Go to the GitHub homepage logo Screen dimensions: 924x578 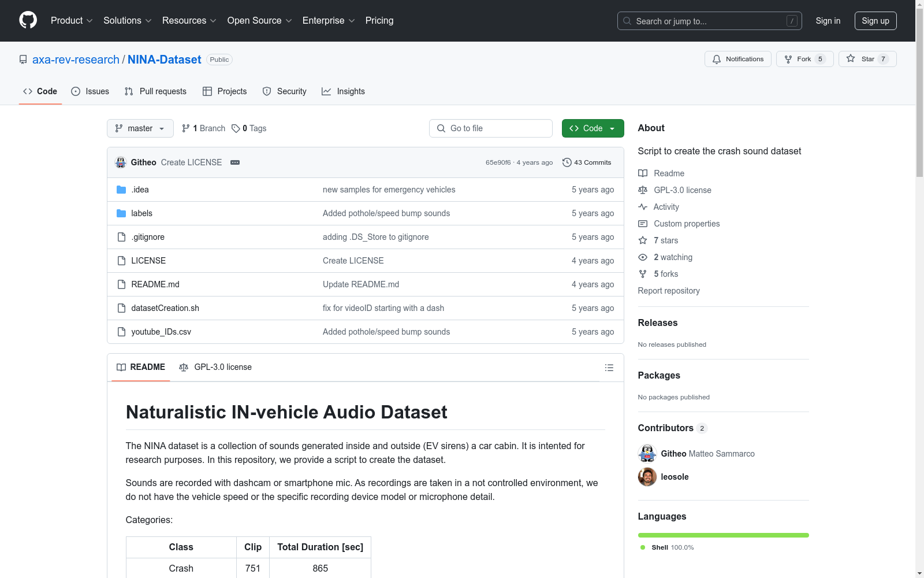(x=28, y=20)
